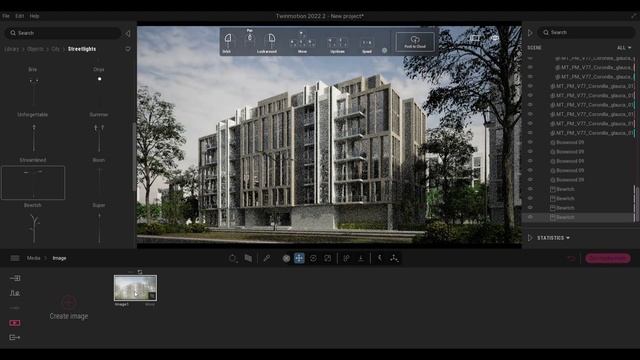
Task: Click the Create image button
Action: click(69, 308)
